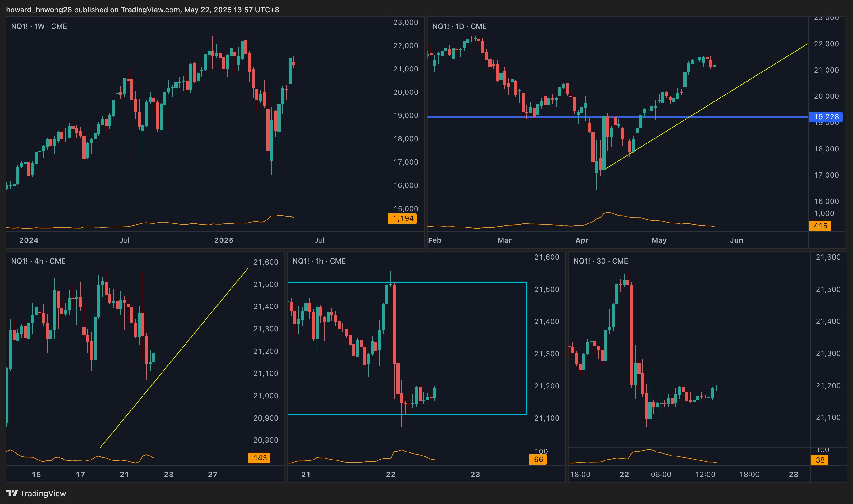This screenshot has width=853, height=504.
Task: Click the TradingView brand text link
Action: point(43,494)
